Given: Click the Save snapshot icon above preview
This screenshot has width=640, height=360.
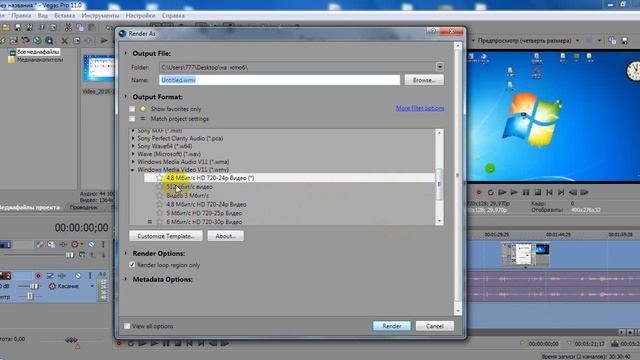Looking at the screenshot, I should [x=624, y=40].
